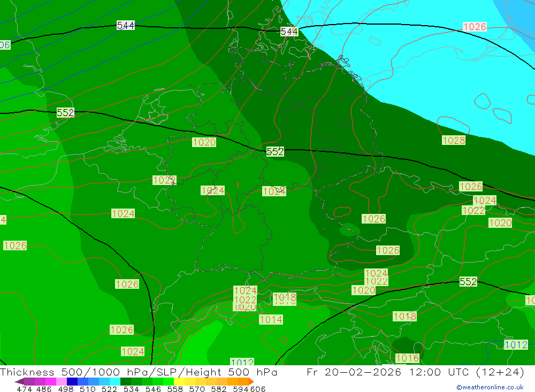Screen dimensions: 535x392
Task: Click the legend value 558
Action: pos(175,389)
